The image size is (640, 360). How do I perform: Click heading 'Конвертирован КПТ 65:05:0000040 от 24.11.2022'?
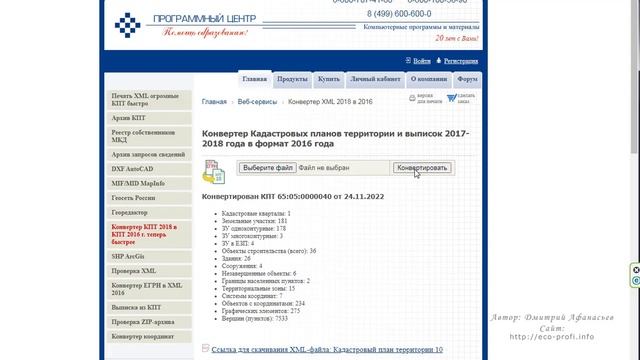293,197
